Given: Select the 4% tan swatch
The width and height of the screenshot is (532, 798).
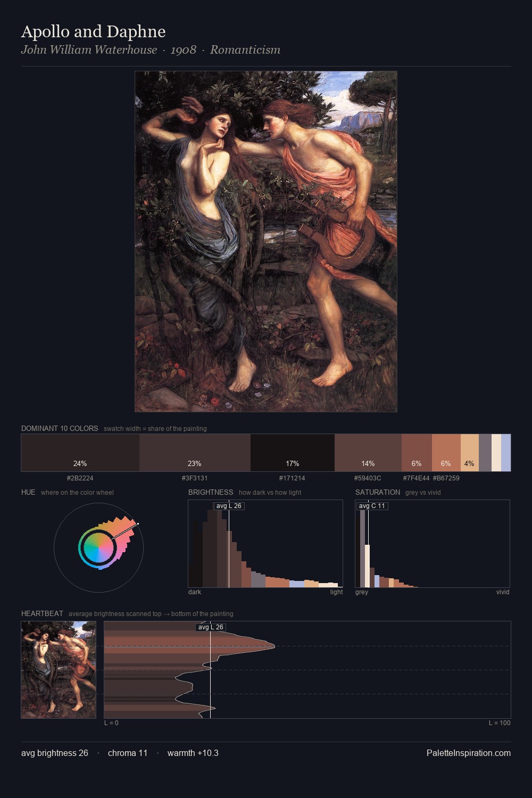Looking at the screenshot, I should click(469, 453).
